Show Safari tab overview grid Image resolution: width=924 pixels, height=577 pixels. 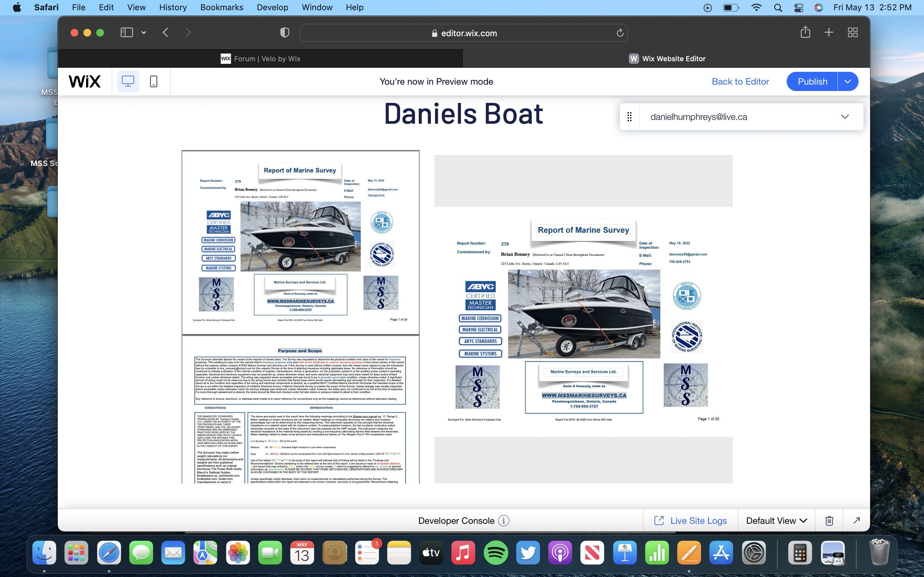tap(852, 32)
